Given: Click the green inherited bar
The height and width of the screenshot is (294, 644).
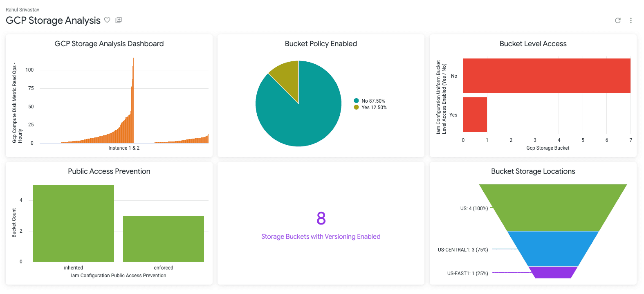Looking at the screenshot, I should [74, 223].
